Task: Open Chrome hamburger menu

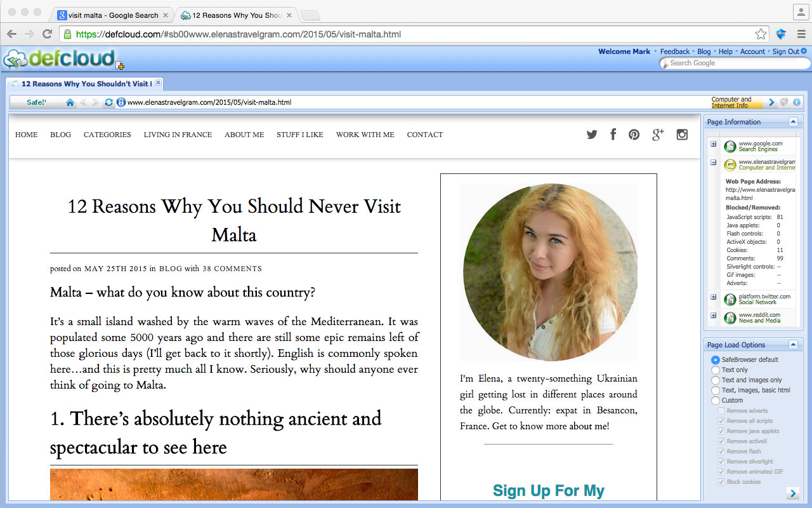Action: point(801,34)
